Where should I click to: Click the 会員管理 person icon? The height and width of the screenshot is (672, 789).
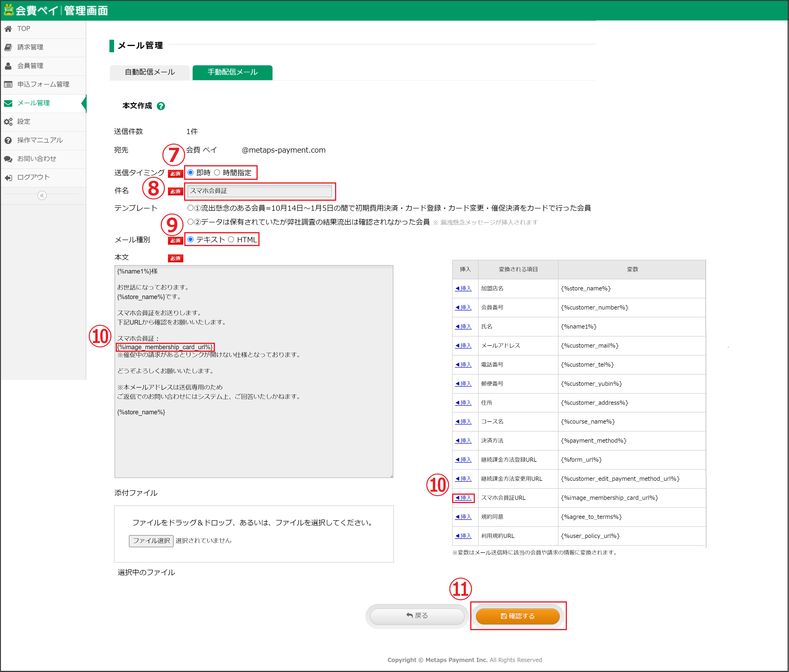8,66
